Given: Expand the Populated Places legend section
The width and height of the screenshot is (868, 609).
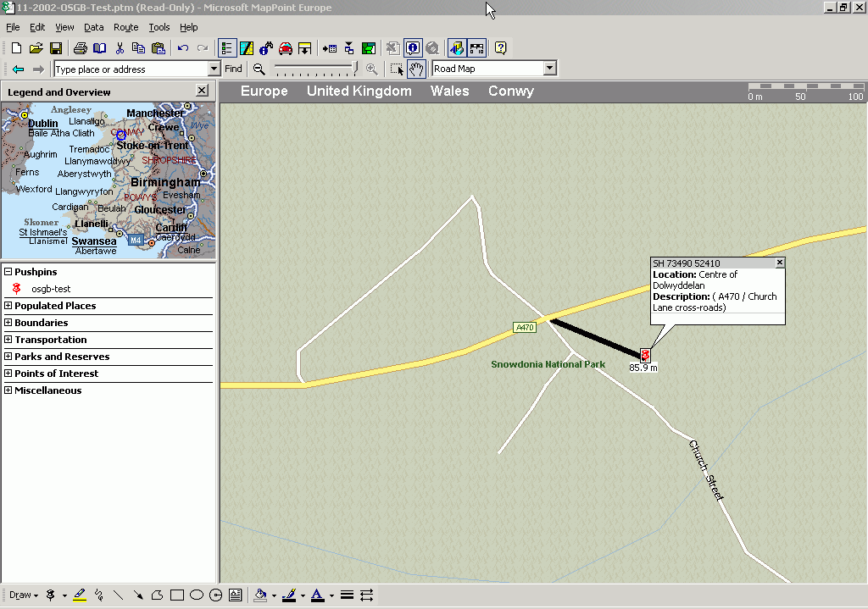Looking at the screenshot, I should (8, 306).
